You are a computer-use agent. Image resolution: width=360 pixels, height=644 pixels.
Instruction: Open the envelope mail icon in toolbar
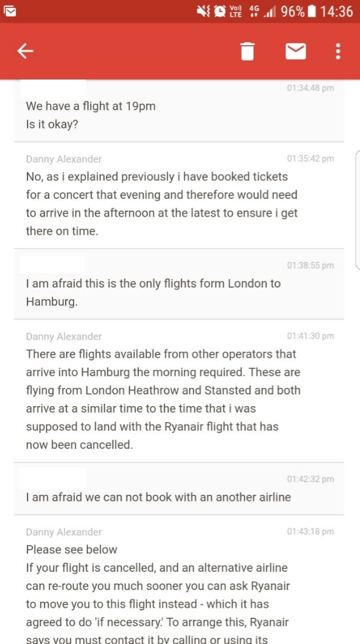[295, 51]
